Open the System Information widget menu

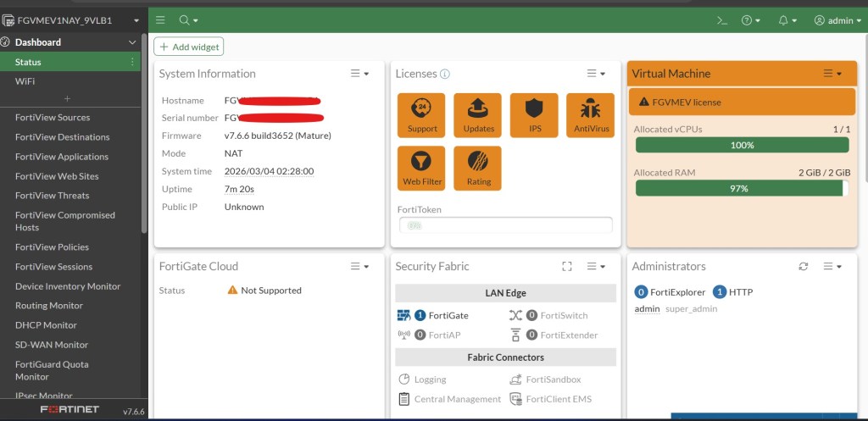tap(360, 74)
